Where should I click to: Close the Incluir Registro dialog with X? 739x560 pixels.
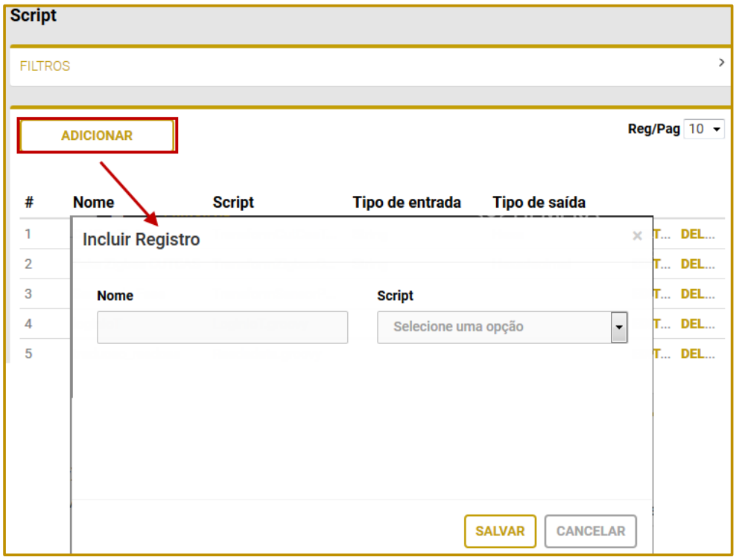point(637,236)
